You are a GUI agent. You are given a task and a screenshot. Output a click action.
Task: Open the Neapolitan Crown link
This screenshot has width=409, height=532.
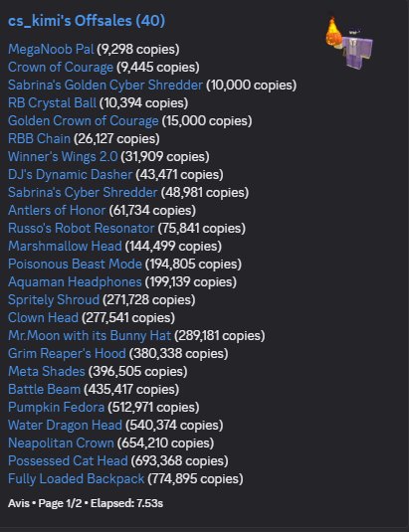tap(61, 443)
